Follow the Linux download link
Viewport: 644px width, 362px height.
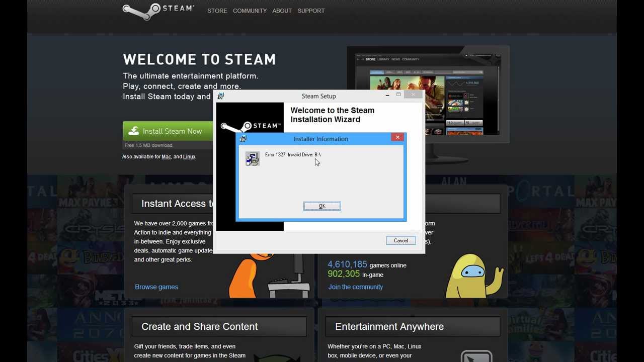[x=189, y=157]
